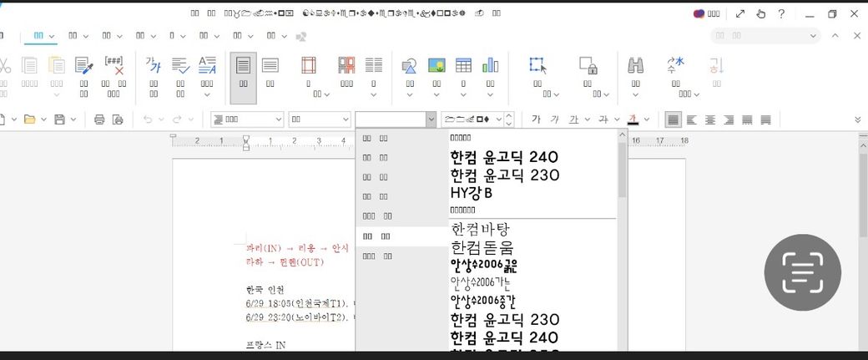Click the Table insert icon
The image size is (868, 360).
(463, 65)
